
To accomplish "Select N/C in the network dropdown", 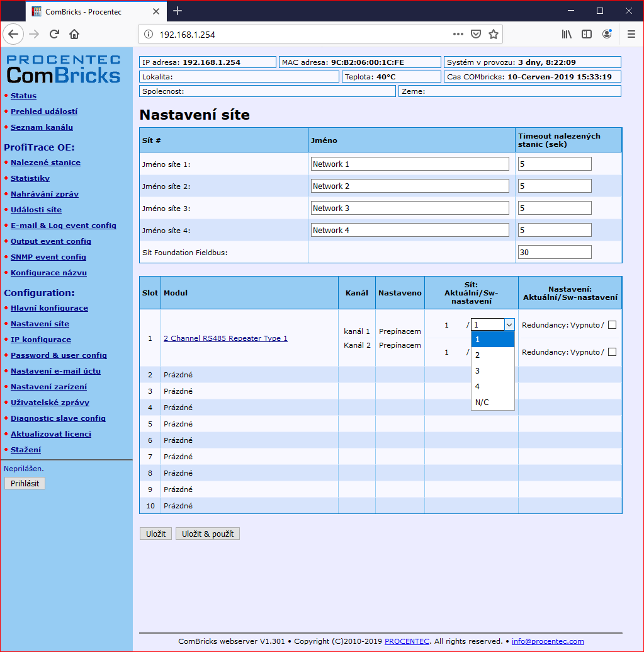I will pyautogui.click(x=493, y=402).
